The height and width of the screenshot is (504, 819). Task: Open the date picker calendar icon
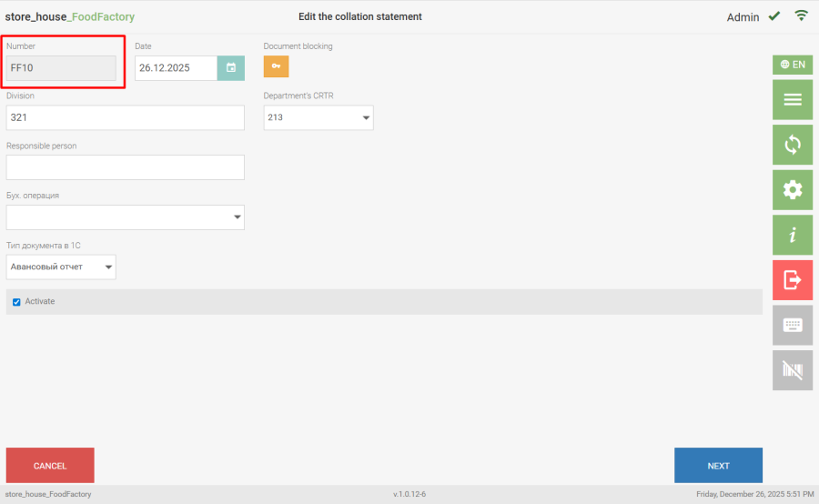[231, 68]
